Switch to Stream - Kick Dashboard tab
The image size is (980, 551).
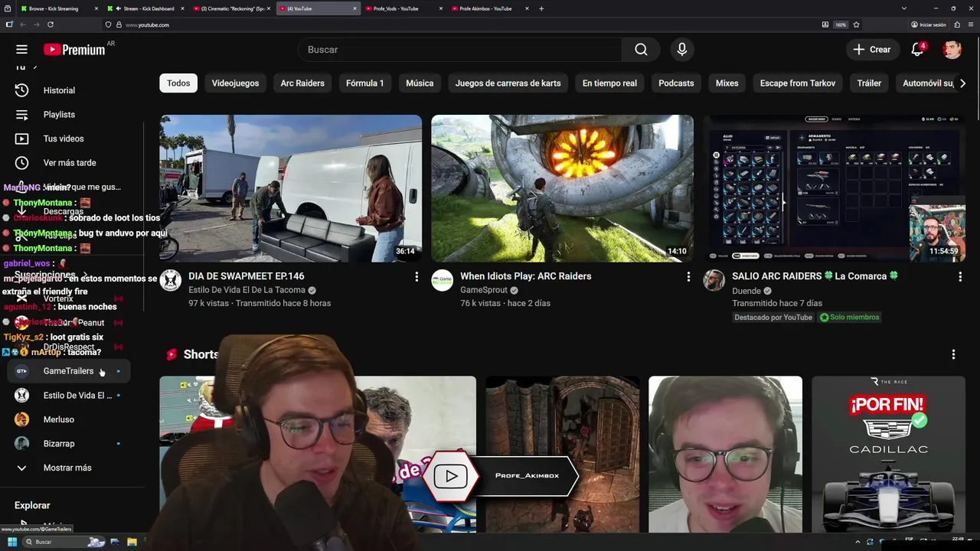point(145,8)
